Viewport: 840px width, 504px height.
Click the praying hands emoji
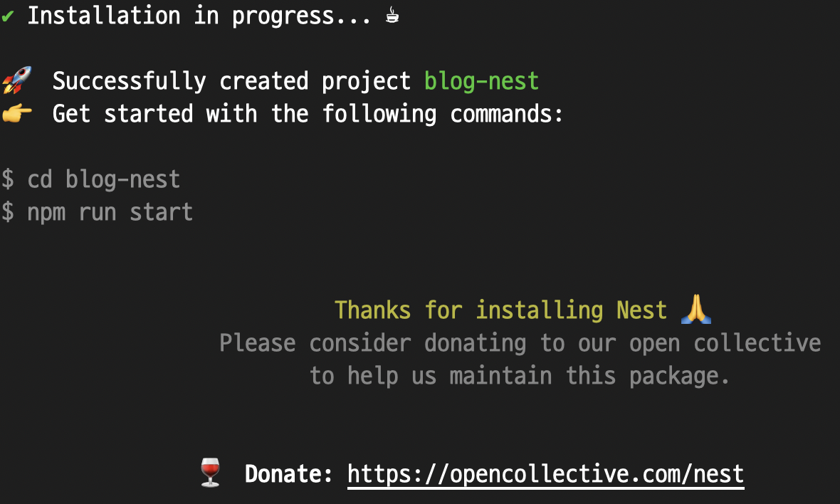(x=696, y=309)
